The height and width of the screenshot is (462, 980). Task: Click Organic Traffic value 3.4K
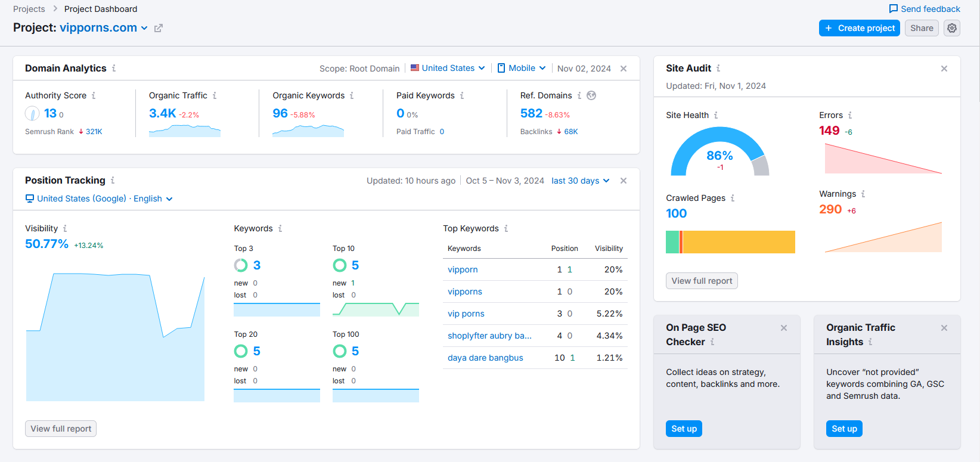163,113
